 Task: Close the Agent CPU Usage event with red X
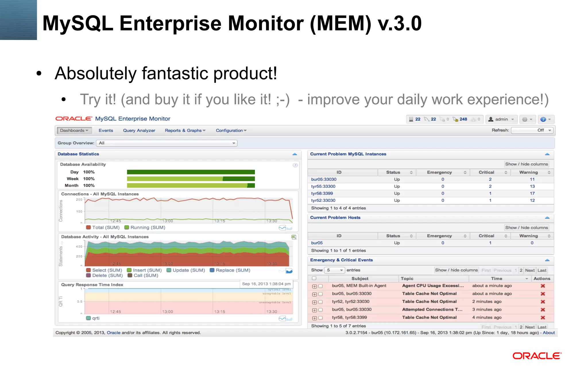point(543,286)
